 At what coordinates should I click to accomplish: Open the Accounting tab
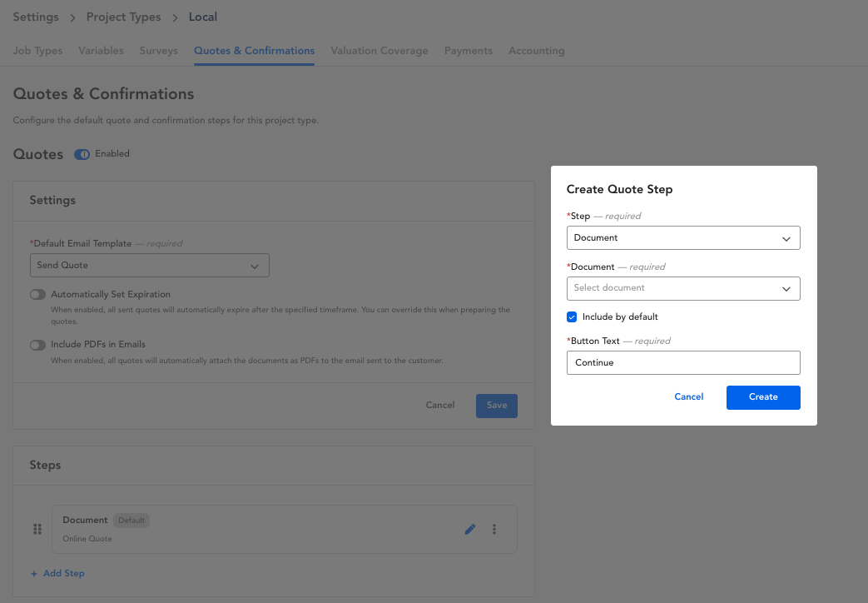click(x=537, y=51)
